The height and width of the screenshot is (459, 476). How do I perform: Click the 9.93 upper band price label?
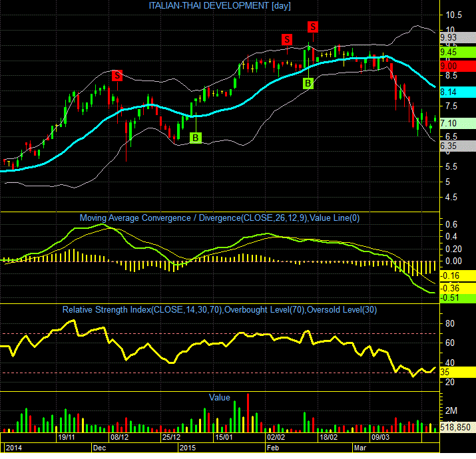pyautogui.click(x=458, y=37)
